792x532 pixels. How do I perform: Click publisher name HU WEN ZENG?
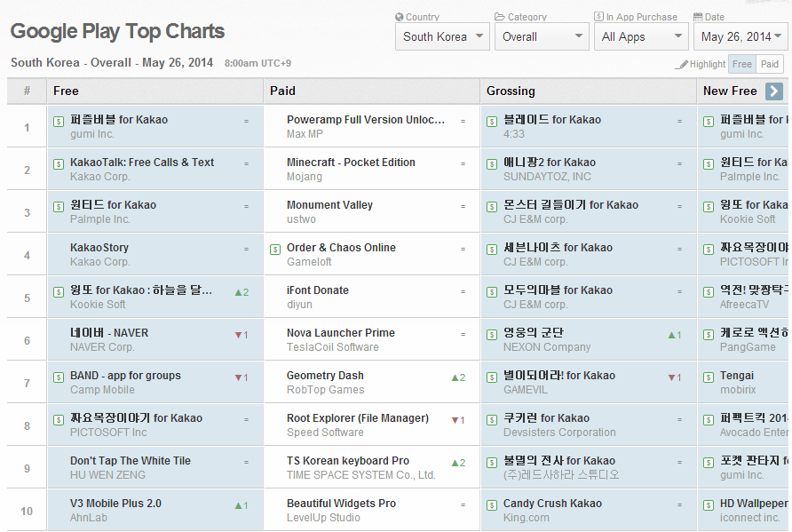pyautogui.click(x=107, y=475)
